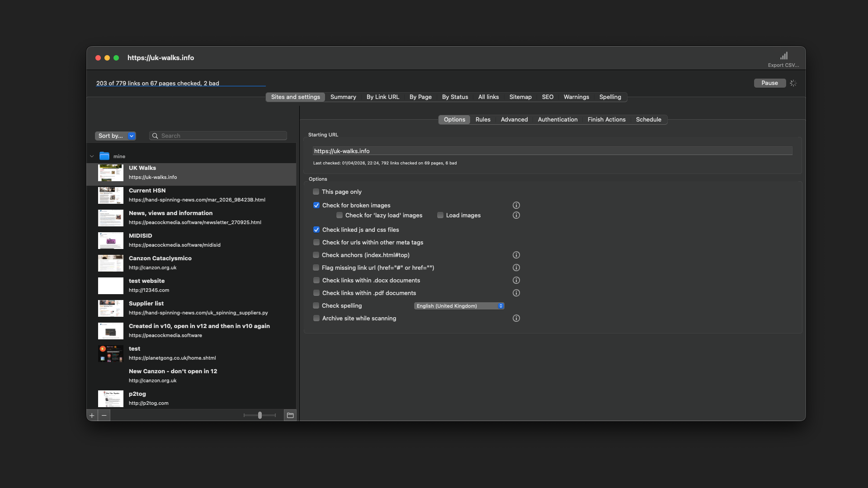Select p2tog site thumbnail
This screenshot has height=488, width=868.
click(111, 399)
